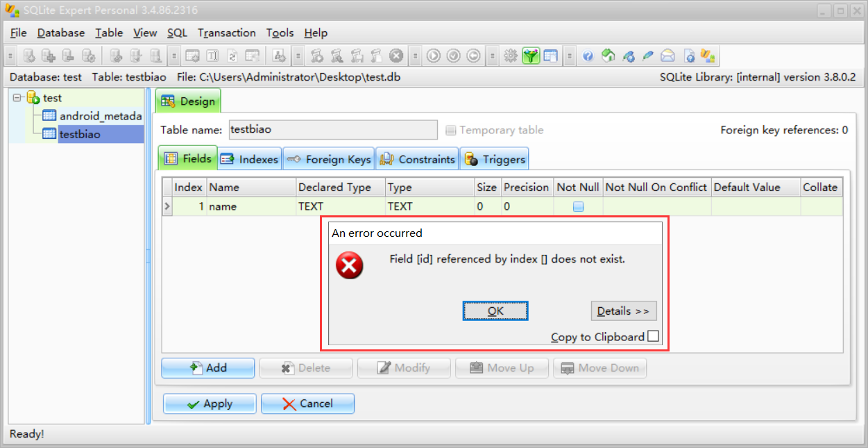This screenshot has height=448, width=868.
Task: Toggle the green filter funnel icon
Action: coord(531,56)
